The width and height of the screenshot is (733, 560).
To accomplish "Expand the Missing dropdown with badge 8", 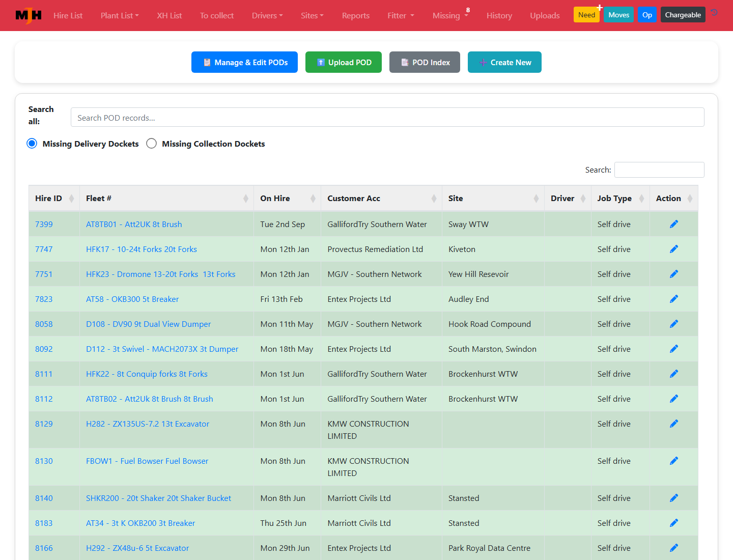I will pyautogui.click(x=450, y=15).
